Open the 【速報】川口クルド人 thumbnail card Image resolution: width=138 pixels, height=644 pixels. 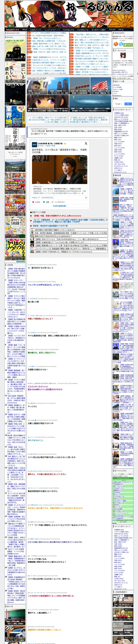pos(37,86)
